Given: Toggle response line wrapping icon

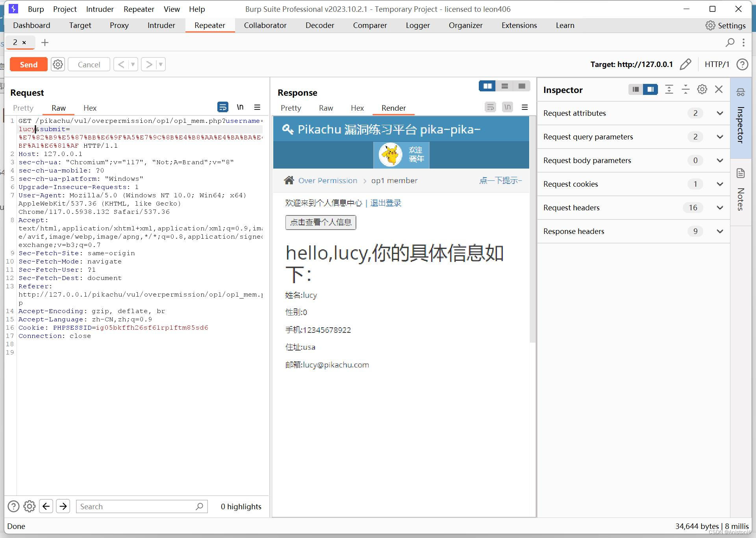Looking at the screenshot, I should 490,107.
